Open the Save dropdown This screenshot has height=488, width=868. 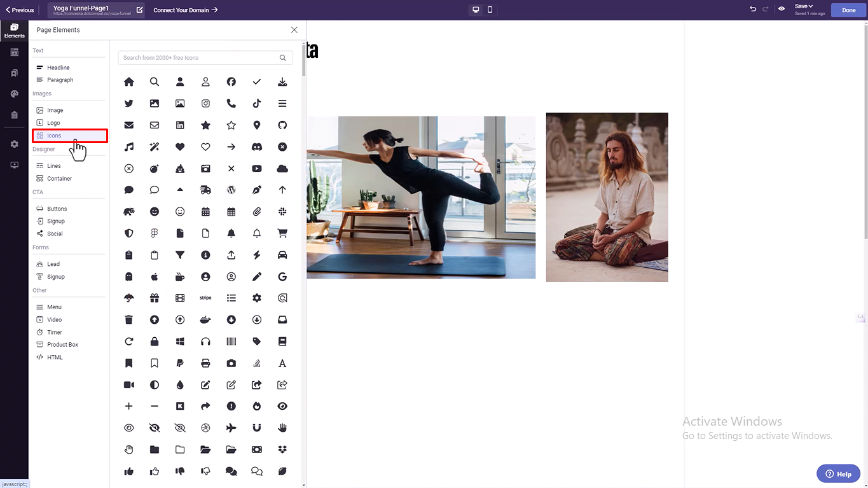(x=804, y=6)
